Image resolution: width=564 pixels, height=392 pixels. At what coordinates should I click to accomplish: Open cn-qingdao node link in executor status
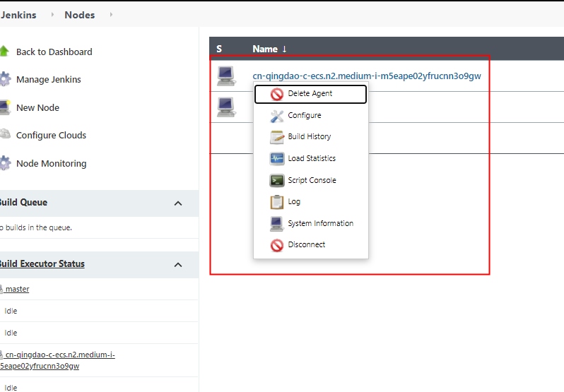(57, 360)
